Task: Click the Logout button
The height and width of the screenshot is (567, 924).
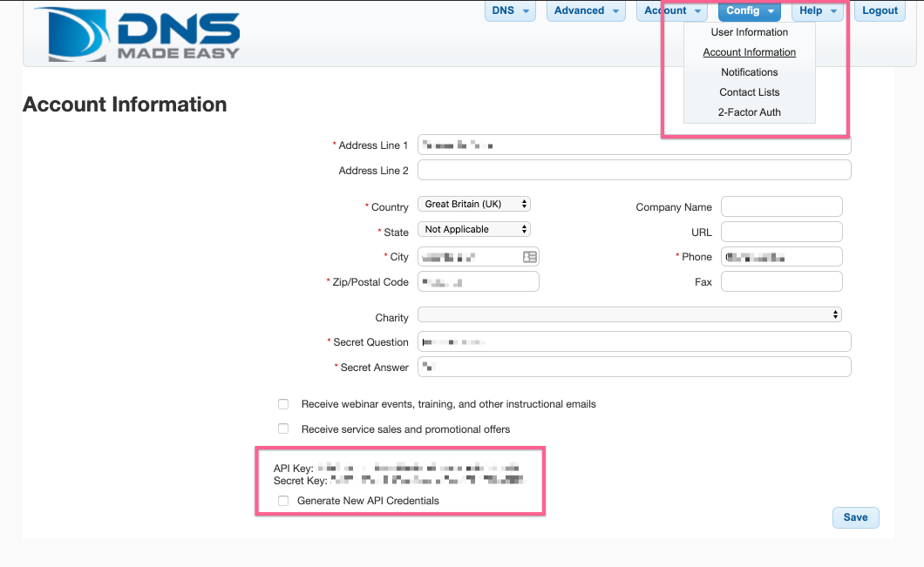Action: pyautogui.click(x=880, y=10)
